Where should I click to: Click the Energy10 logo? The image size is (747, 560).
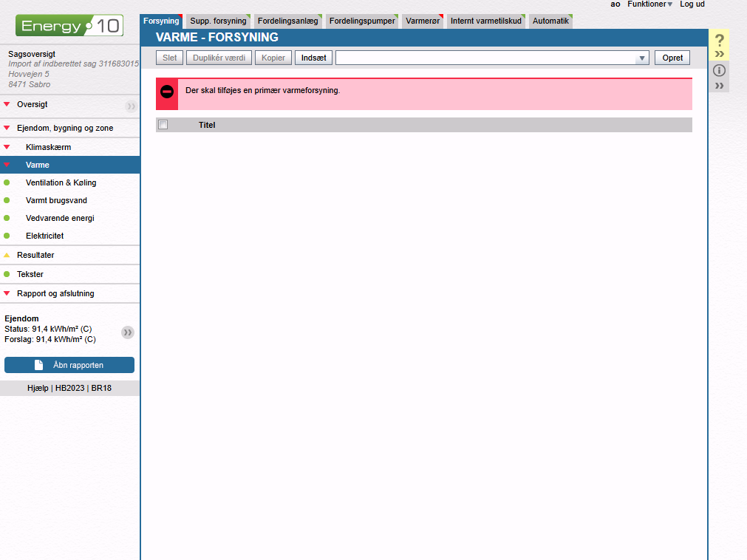tap(69, 26)
